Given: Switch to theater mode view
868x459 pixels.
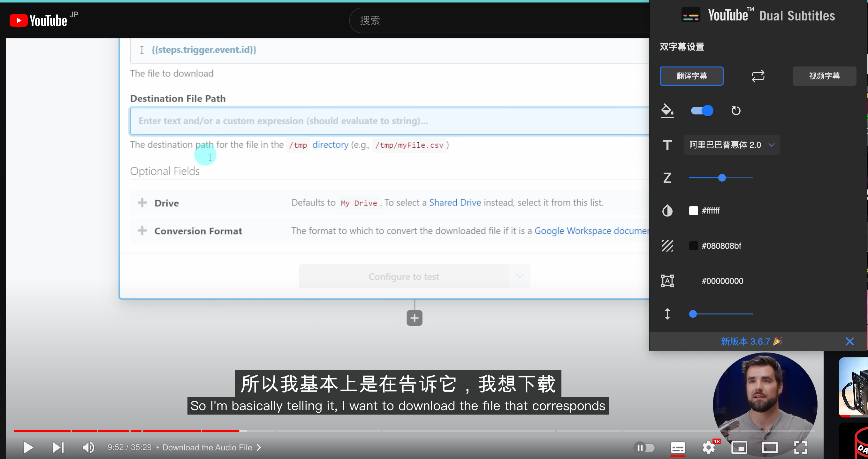Looking at the screenshot, I should point(770,447).
